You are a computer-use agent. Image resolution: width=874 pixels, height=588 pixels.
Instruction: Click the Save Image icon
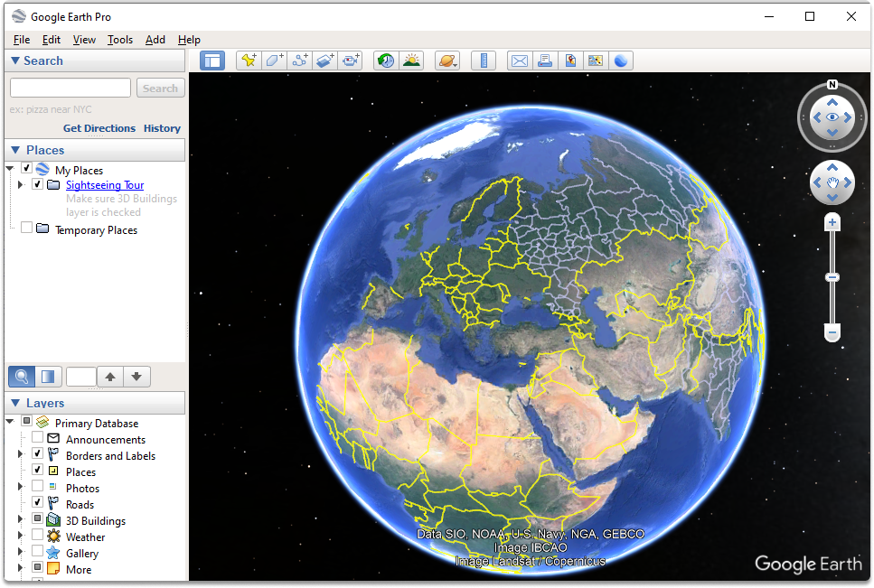pyautogui.click(x=570, y=61)
